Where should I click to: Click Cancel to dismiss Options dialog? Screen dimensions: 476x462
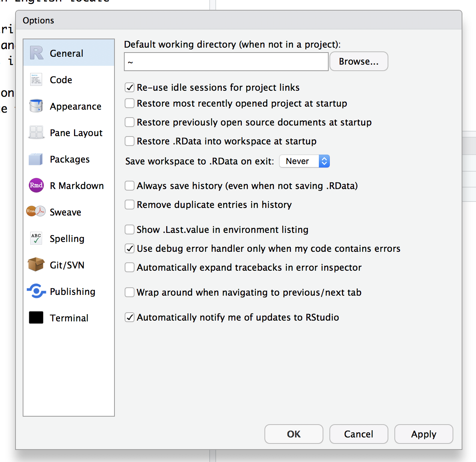359,434
